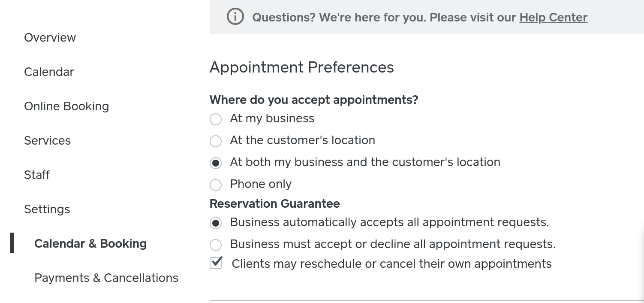Click the "Clients may reschedule or cancel" label
The width and height of the screenshot is (644, 303).
click(391, 264)
